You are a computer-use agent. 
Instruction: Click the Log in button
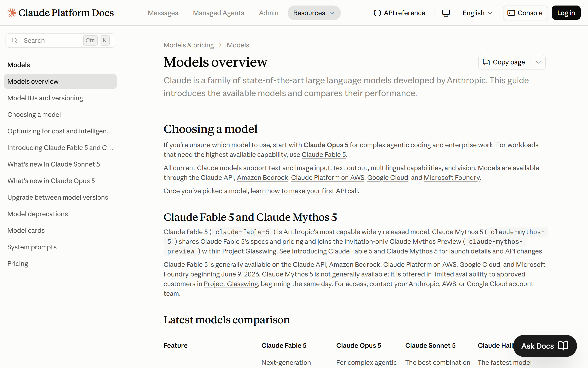click(x=566, y=13)
